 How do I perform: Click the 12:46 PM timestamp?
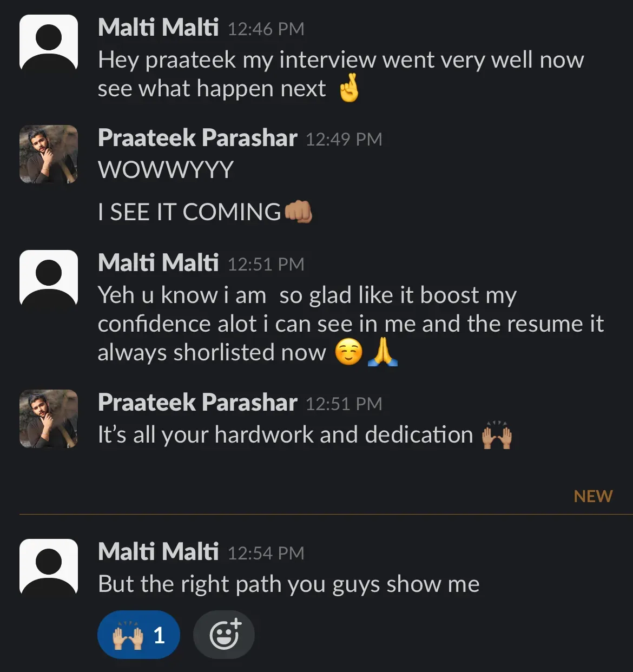266,29
